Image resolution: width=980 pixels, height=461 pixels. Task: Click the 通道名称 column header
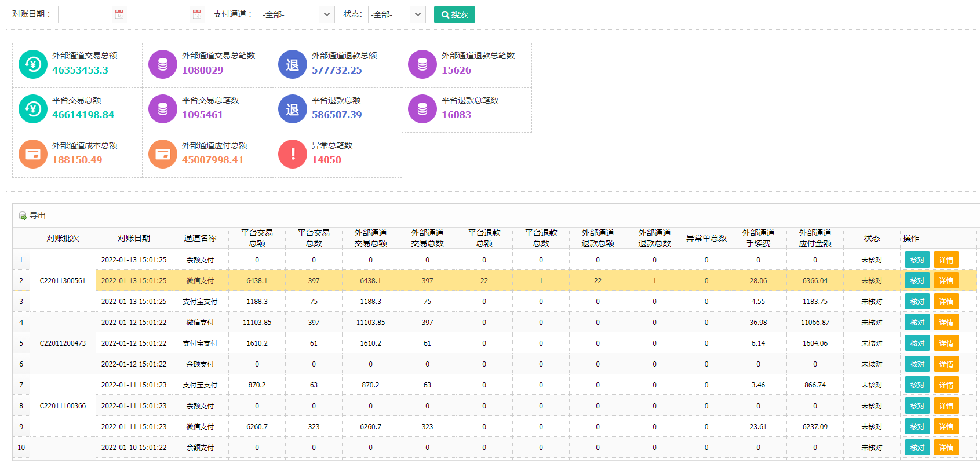pyautogui.click(x=200, y=238)
